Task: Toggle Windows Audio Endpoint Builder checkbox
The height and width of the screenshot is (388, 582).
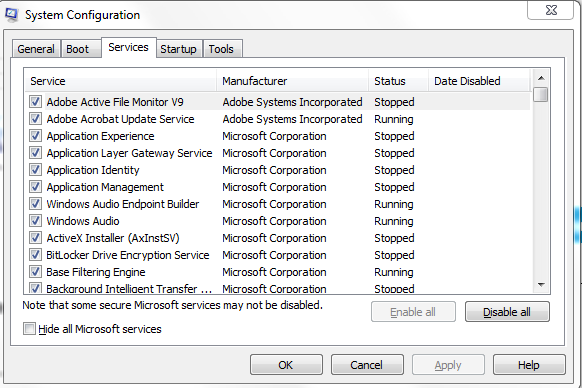Action: 35,203
